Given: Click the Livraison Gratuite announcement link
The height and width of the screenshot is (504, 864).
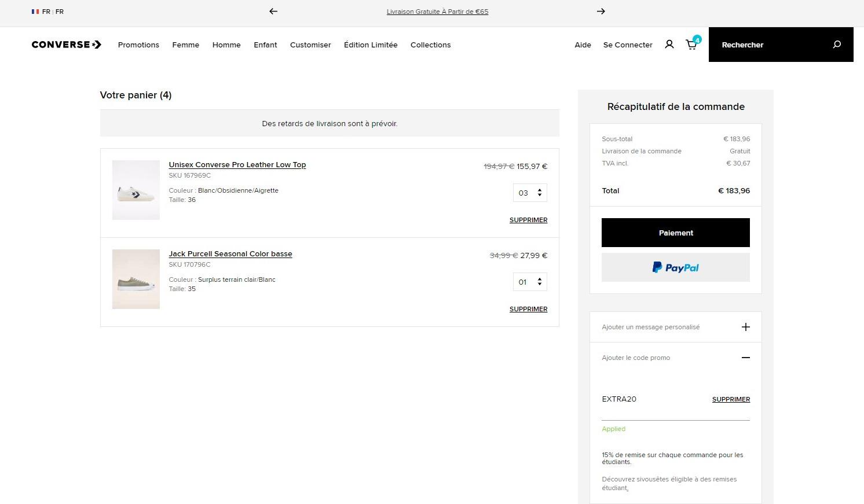Looking at the screenshot, I should click(437, 12).
